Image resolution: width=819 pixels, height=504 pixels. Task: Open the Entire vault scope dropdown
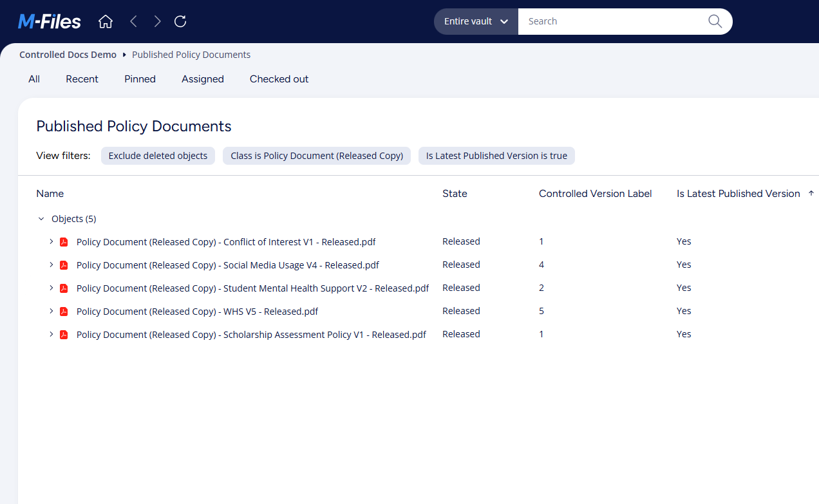476,21
